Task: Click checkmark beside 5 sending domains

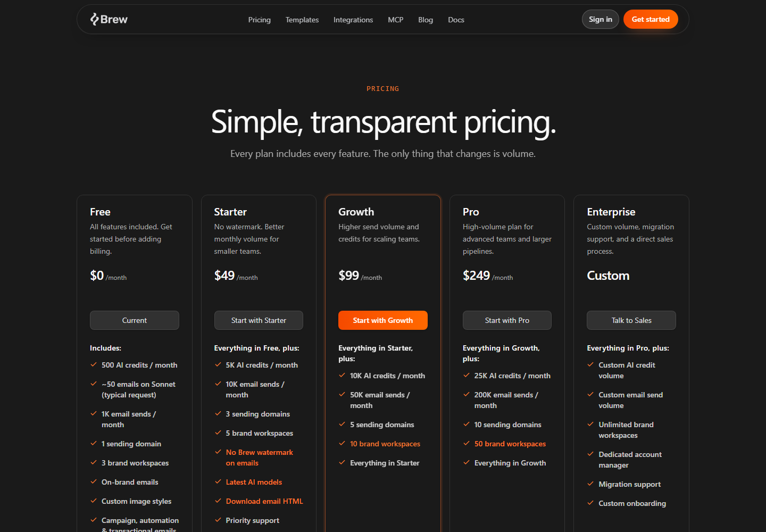Action: 342,425
